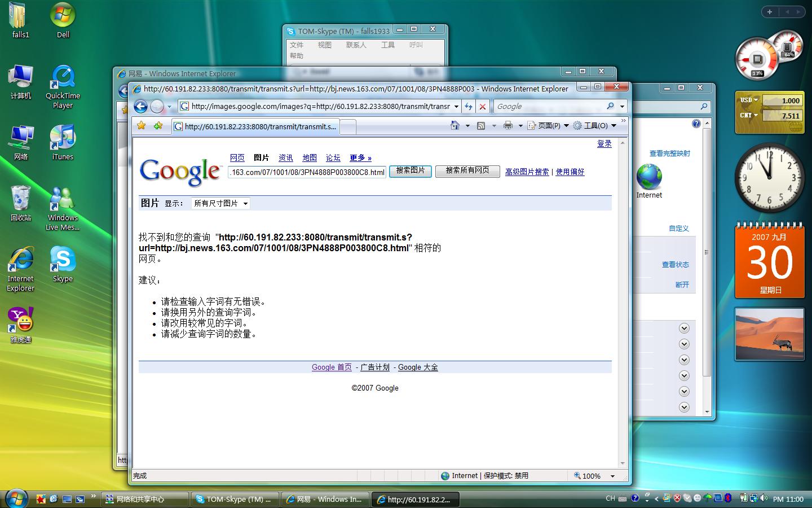Screen dimensions: 812x508
Task: Stop loading with the red X icon
Action: 483,106
